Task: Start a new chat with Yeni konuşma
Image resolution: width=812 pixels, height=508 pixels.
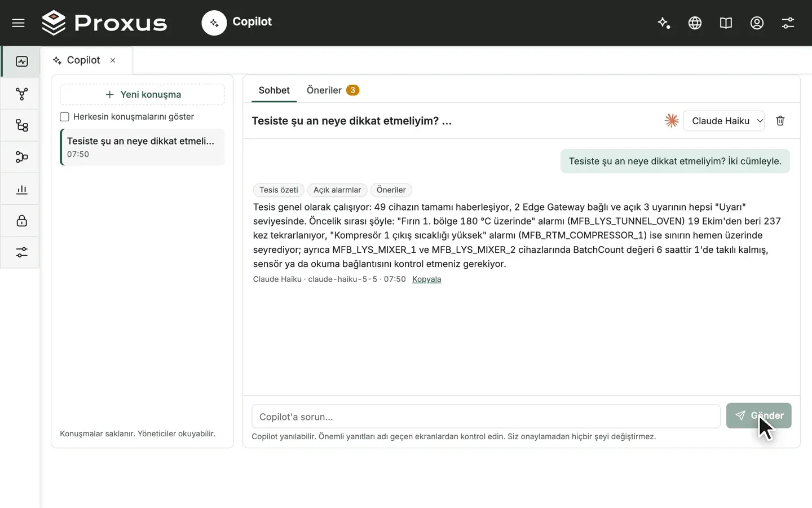Action: (142, 94)
